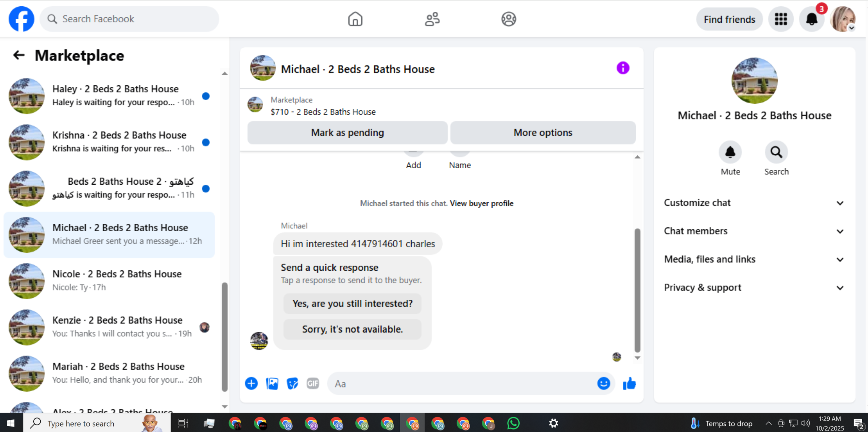
Task: Go to the Home tab
Action: pos(355,19)
